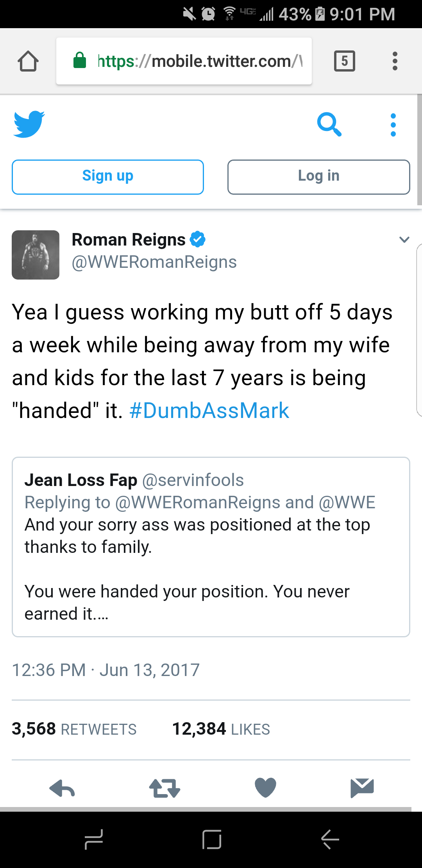Open the browser three-dot overflow menu
422x868 pixels.
(x=395, y=61)
